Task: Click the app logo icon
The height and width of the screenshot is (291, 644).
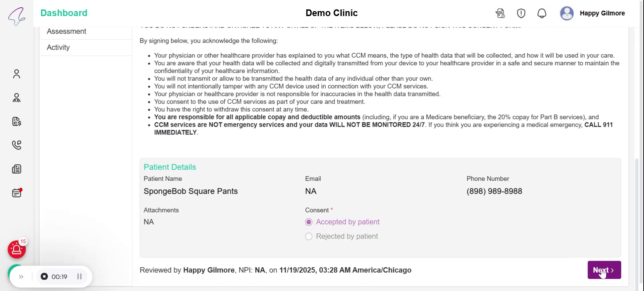Action: (16, 16)
